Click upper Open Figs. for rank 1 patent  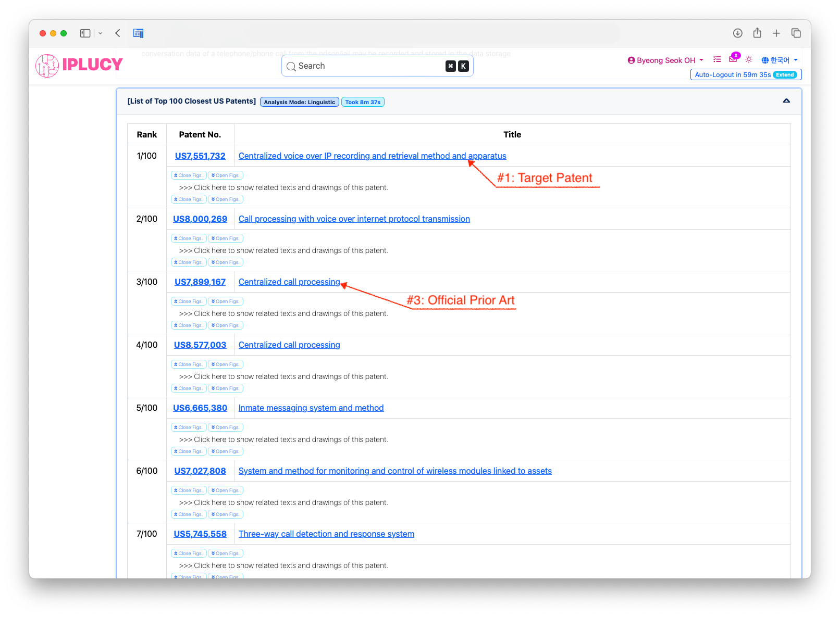pos(226,175)
